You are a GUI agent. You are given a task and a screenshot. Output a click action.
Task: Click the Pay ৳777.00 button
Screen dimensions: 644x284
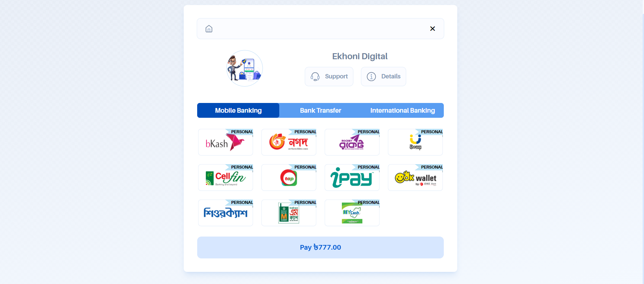coord(320,247)
